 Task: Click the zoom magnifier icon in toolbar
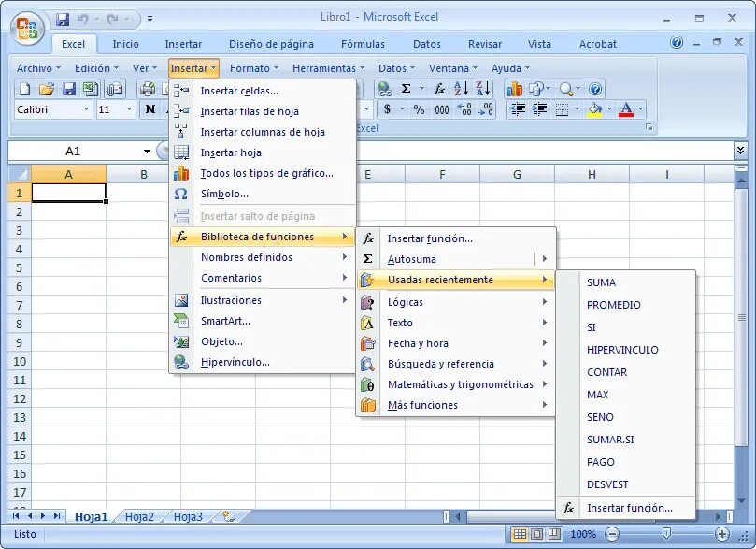565,89
